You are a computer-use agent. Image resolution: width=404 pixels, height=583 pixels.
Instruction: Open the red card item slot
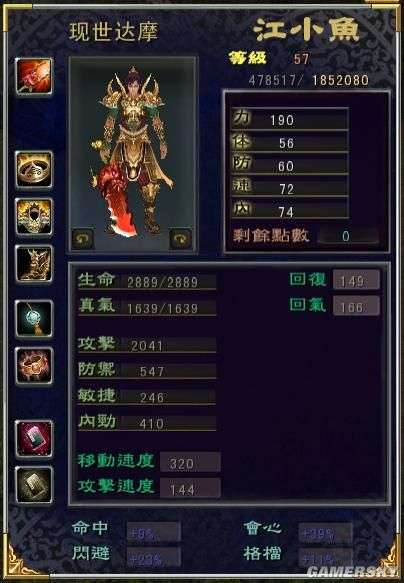pos(34,439)
